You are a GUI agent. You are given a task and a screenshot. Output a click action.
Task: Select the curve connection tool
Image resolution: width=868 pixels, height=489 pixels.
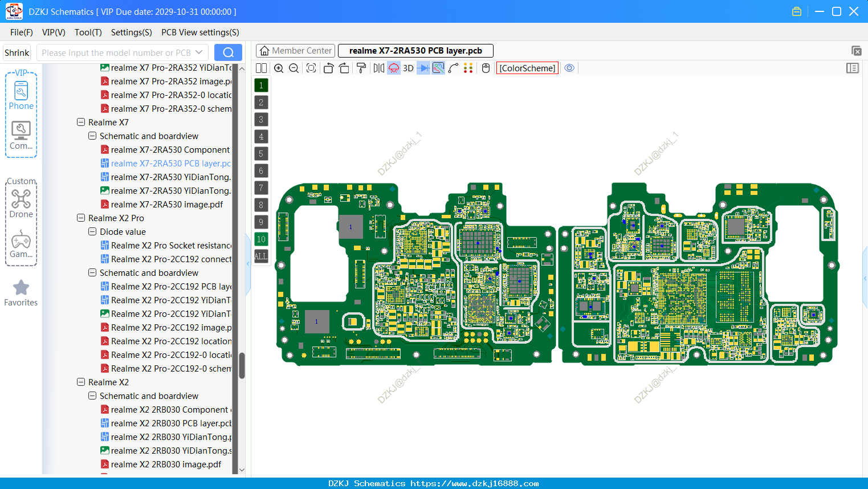click(453, 68)
